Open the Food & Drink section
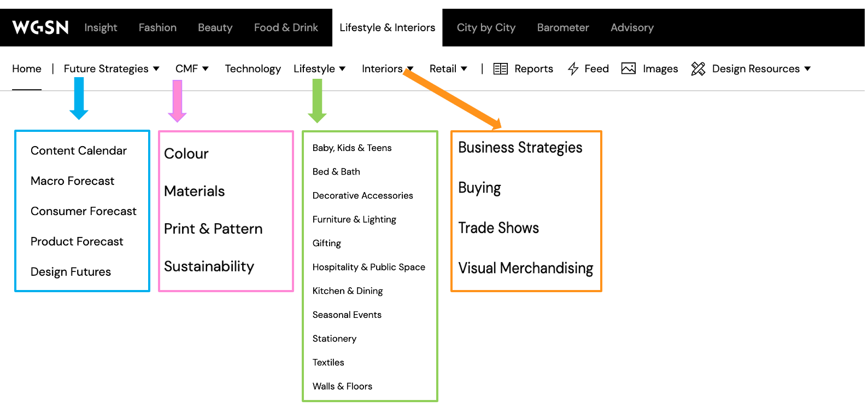The height and width of the screenshot is (406, 868). [286, 27]
